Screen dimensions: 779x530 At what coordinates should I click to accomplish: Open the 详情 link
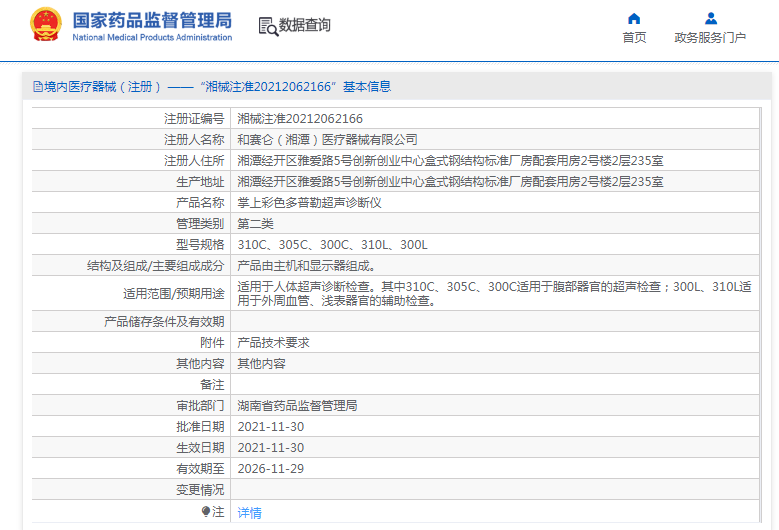pyautogui.click(x=249, y=512)
